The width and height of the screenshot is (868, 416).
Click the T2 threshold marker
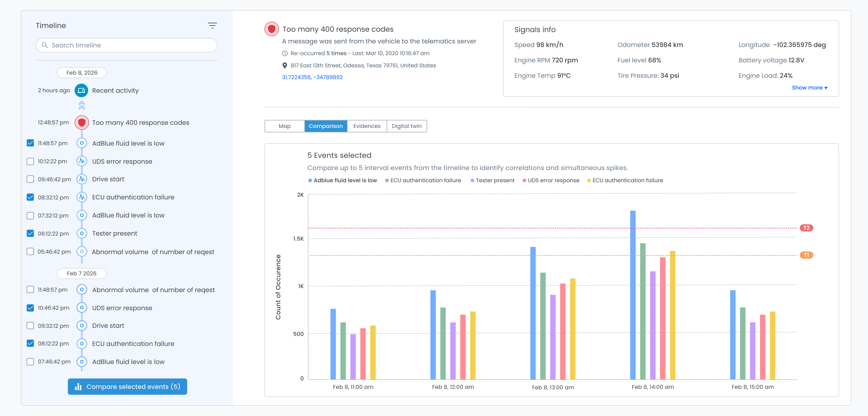(806, 228)
